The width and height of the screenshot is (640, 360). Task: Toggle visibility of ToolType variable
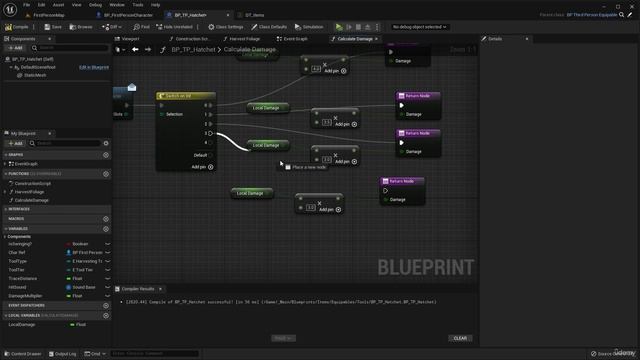107,261
